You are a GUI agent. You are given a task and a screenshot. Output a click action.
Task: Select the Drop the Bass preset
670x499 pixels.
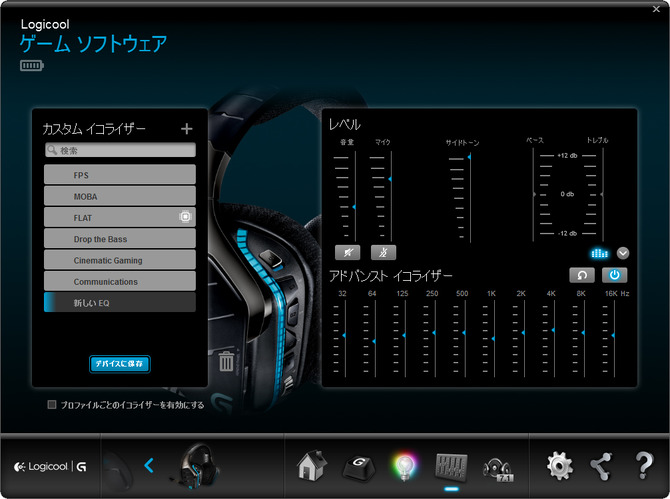(120, 239)
